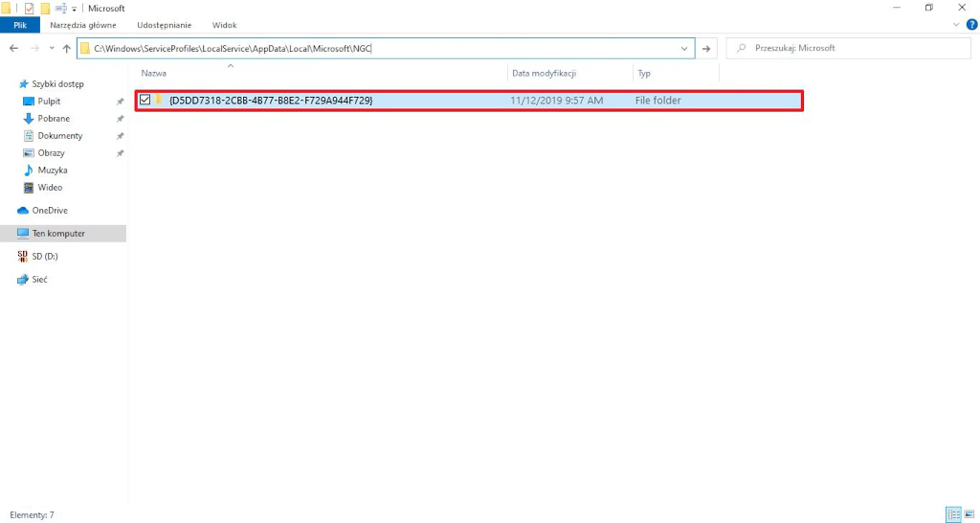Uncheck the {D5DD7318...} folder checkbox
This screenshot has height=523, width=980.
(x=145, y=100)
